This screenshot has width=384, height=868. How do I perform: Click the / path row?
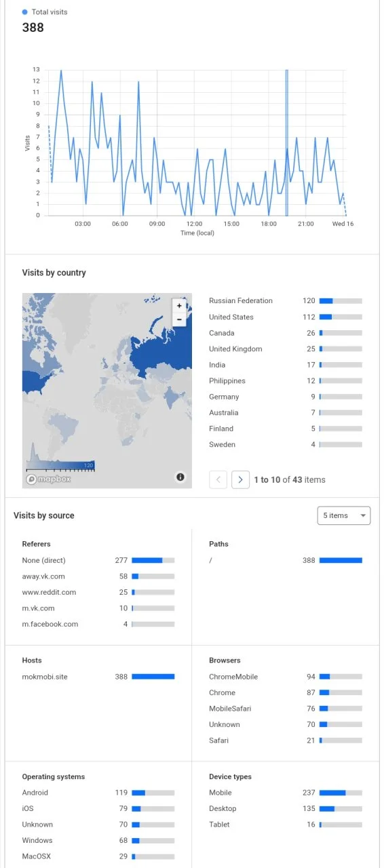286,560
